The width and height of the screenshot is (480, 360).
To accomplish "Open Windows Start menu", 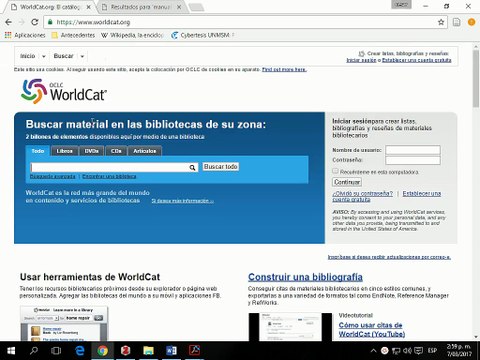I will [x=11, y=351].
